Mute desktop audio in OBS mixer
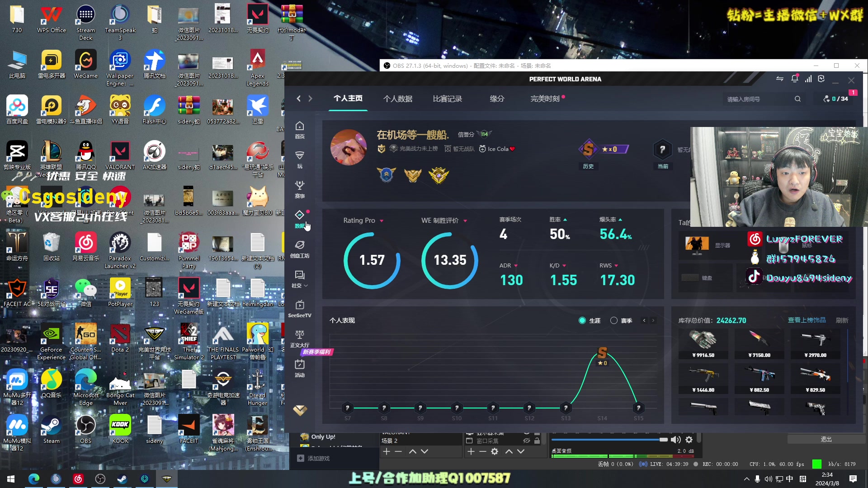Screen dimensions: 868x488 (x=676, y=439)
